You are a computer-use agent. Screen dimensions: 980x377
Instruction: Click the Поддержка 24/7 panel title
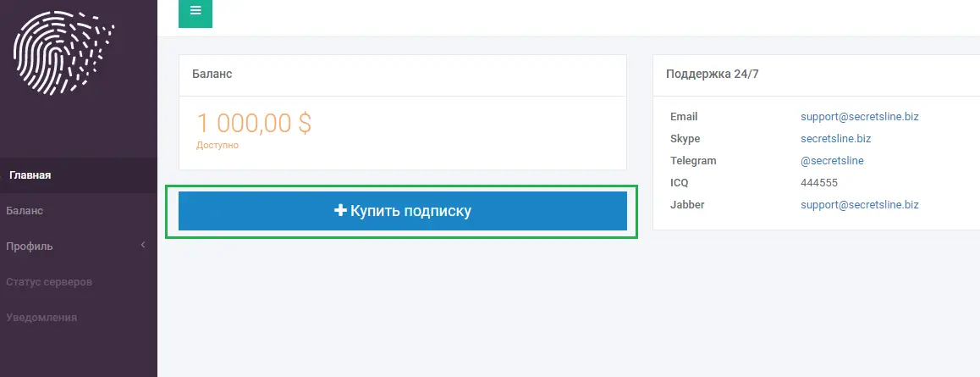pyautogui.click(x=713, y=75)
